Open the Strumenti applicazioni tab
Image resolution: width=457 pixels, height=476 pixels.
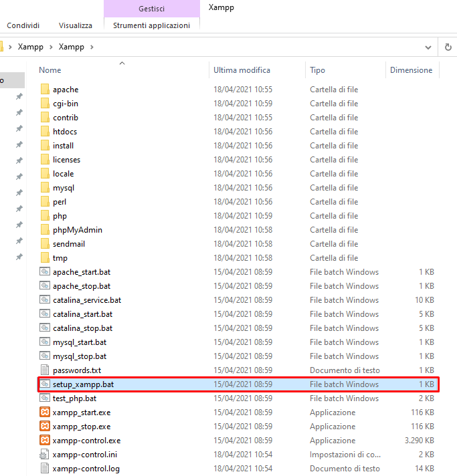152,25
